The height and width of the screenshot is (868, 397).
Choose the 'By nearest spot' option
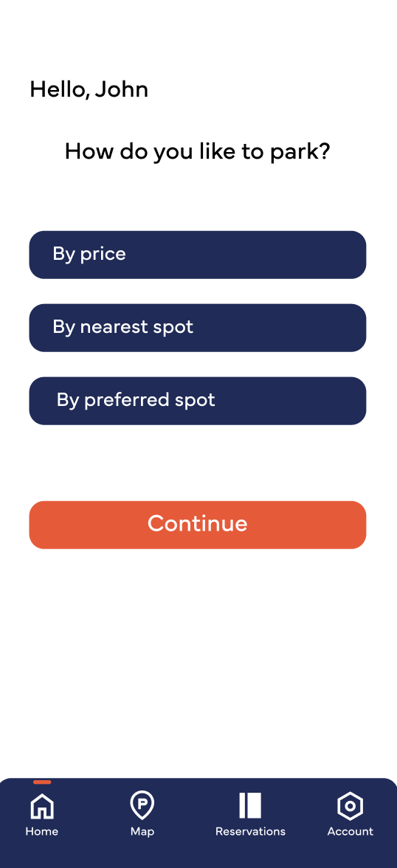point(198,328)
